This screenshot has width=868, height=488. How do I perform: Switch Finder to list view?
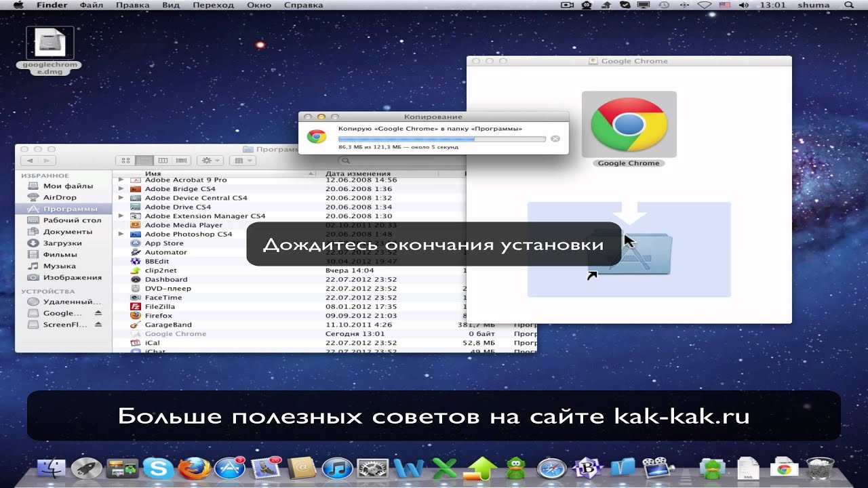coord(144,161)
